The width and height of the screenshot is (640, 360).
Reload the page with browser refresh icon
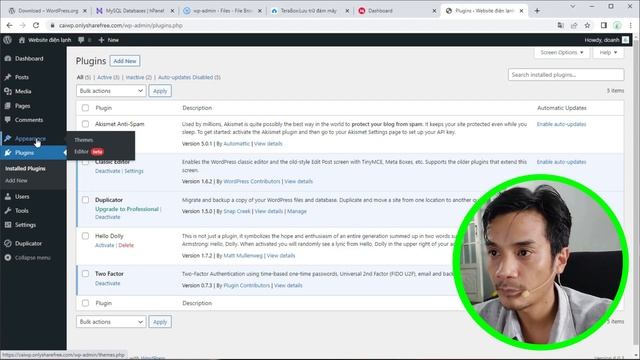tap(36, 25)
